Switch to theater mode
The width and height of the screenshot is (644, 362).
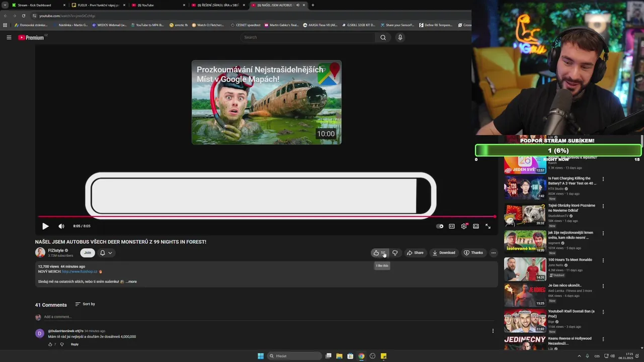(x=476, y=226)
